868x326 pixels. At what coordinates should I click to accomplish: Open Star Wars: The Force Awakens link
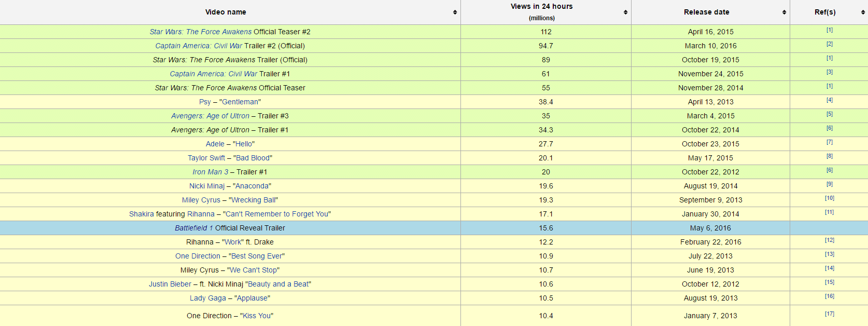pyautogui.click(x=200, y=32)
